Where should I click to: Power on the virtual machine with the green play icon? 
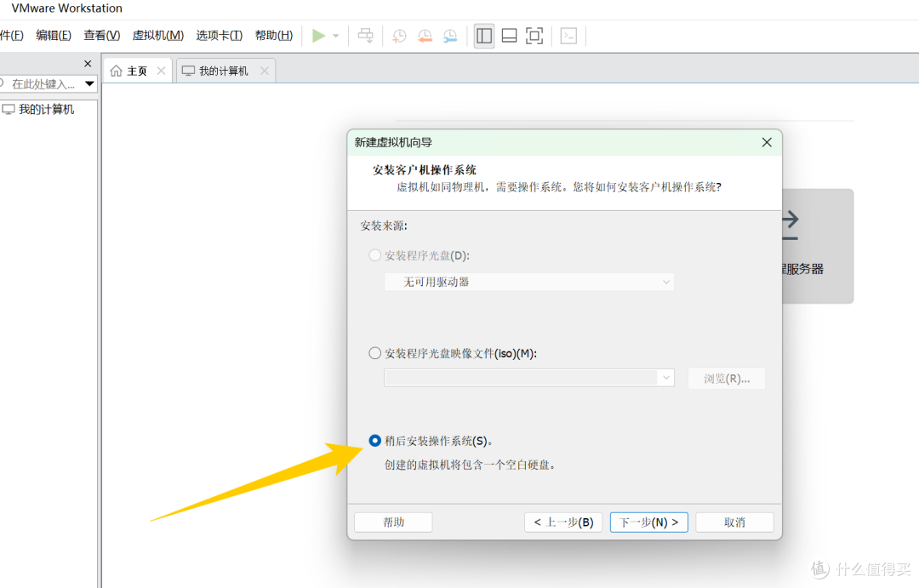(318, 36)
